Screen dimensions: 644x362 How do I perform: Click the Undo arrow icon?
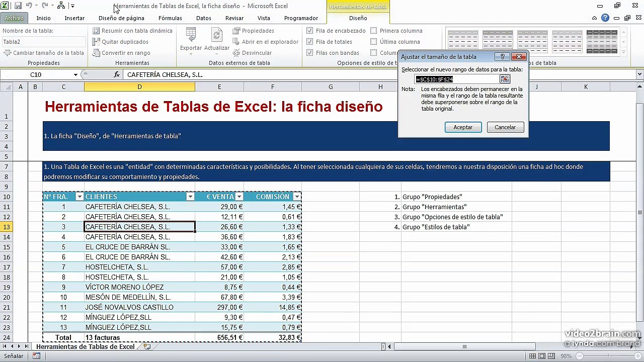point(29,6)
